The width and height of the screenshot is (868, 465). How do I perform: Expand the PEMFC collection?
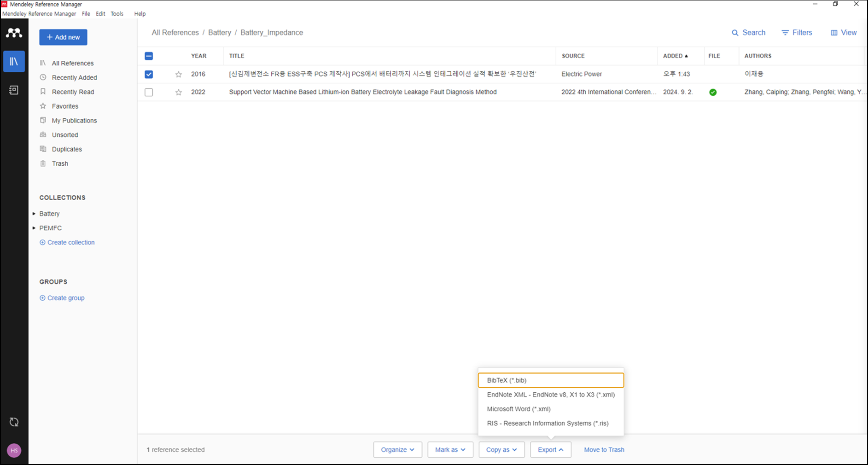click(34, 228)
